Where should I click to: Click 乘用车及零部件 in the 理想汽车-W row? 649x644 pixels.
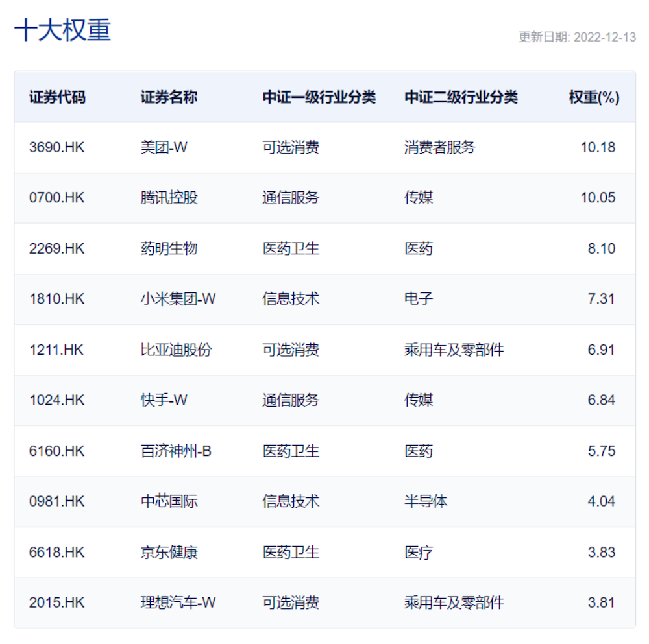click(x=454, y=602)
